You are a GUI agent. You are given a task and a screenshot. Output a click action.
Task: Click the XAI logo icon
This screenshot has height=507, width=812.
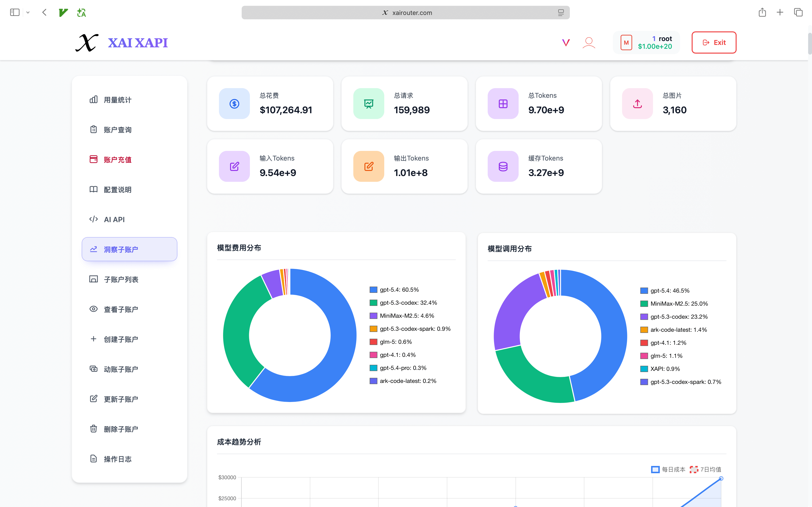click(x=87, y=42)
